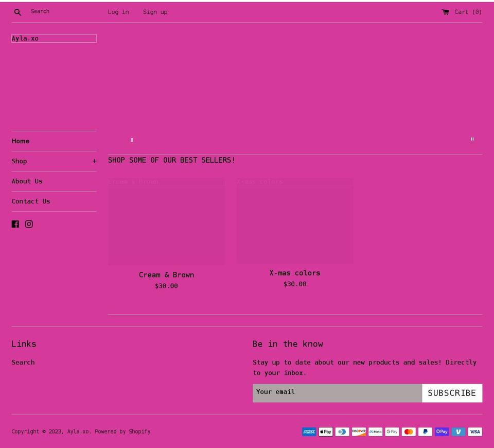Click the Visa payment icon

pos(475,432)
